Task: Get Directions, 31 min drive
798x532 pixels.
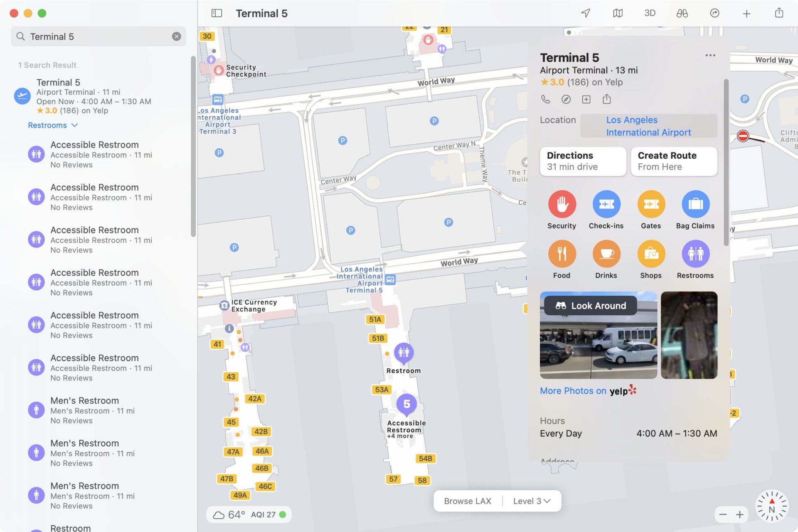Action: 583,161
